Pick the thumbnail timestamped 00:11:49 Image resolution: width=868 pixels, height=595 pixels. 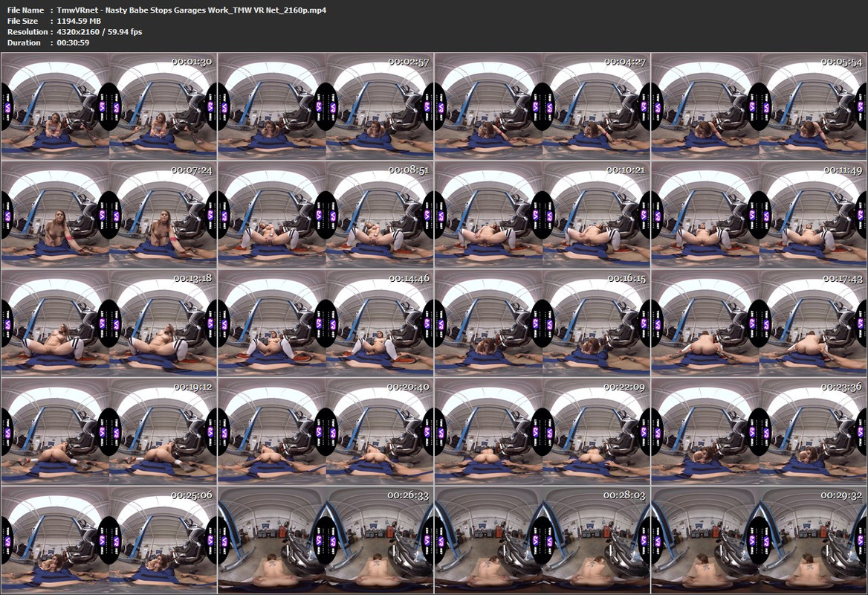coord(759,214)
